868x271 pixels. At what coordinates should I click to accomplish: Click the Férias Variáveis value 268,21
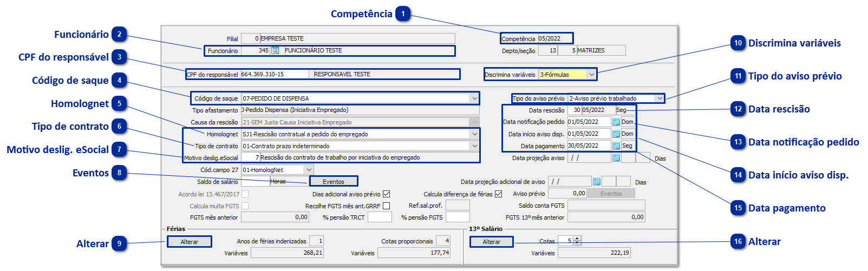pyautogui.click(x=287, y=253)
